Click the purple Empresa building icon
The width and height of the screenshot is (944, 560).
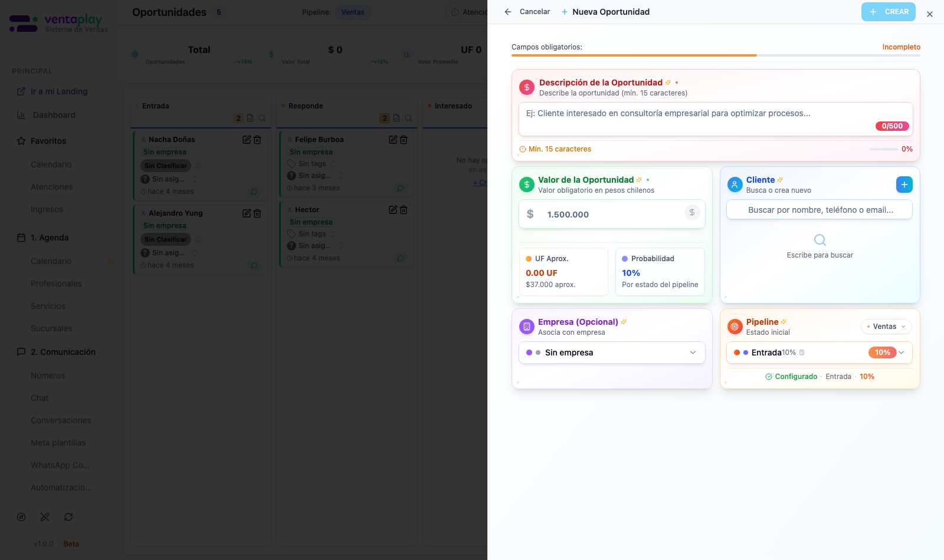pyautogui.click(x=526, y=327)
